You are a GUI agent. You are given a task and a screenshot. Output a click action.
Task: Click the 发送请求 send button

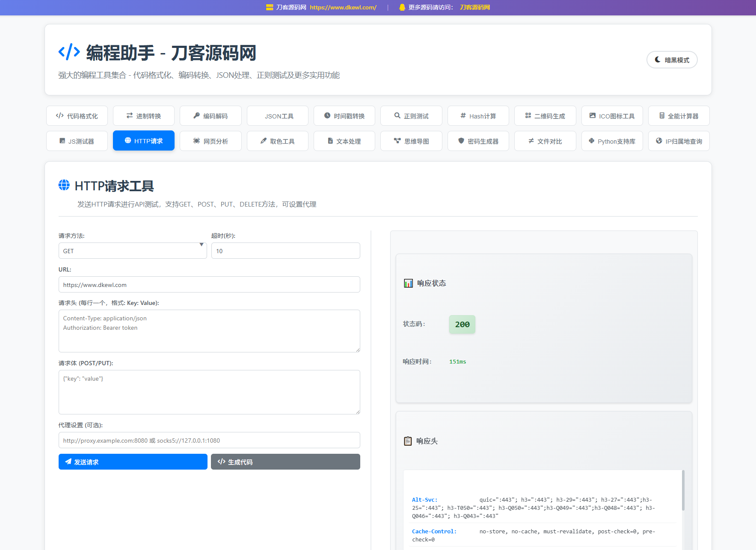133,461
